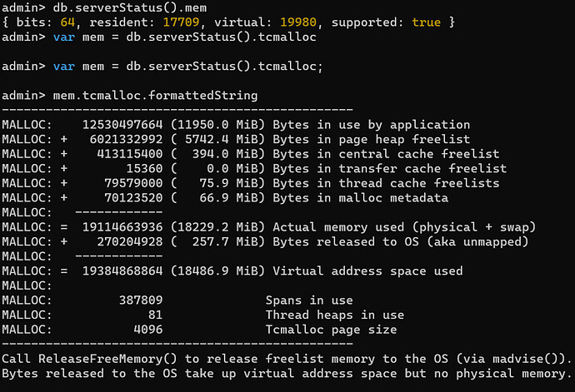Click the 'Bytes in use by application' label

tap(371, 125)
